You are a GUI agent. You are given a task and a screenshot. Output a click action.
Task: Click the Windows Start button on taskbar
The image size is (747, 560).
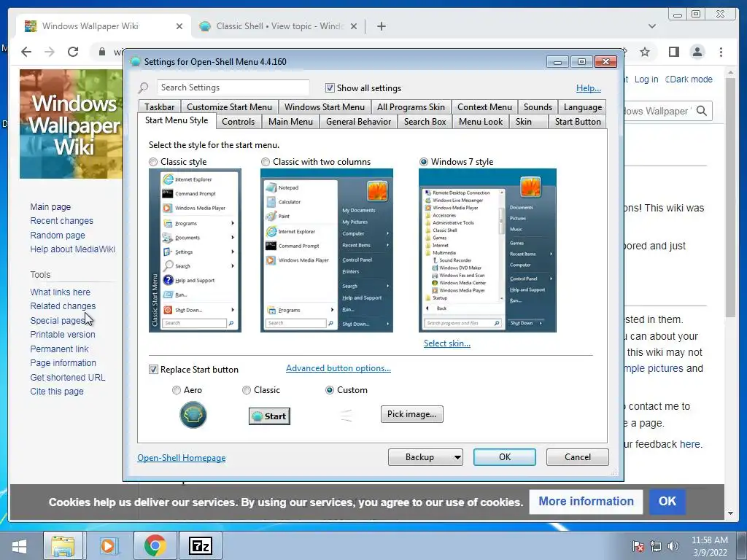click(19, 545)
